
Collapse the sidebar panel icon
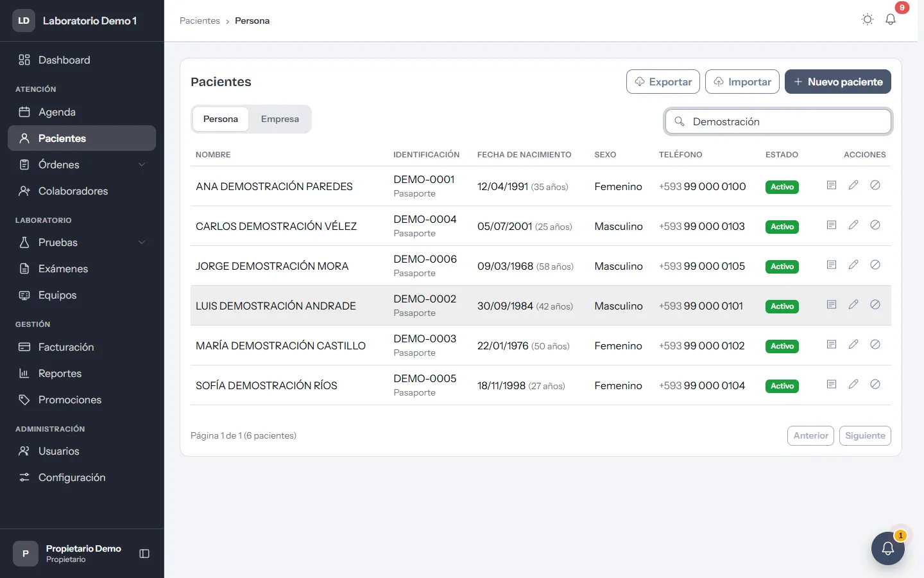pos(144,554)
